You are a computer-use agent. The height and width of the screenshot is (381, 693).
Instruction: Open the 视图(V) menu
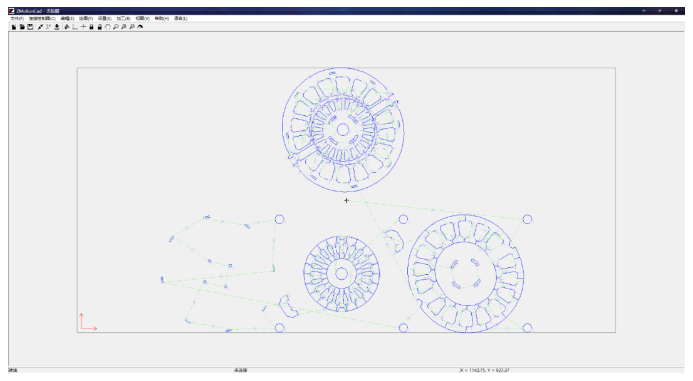[x=142, y=19]
